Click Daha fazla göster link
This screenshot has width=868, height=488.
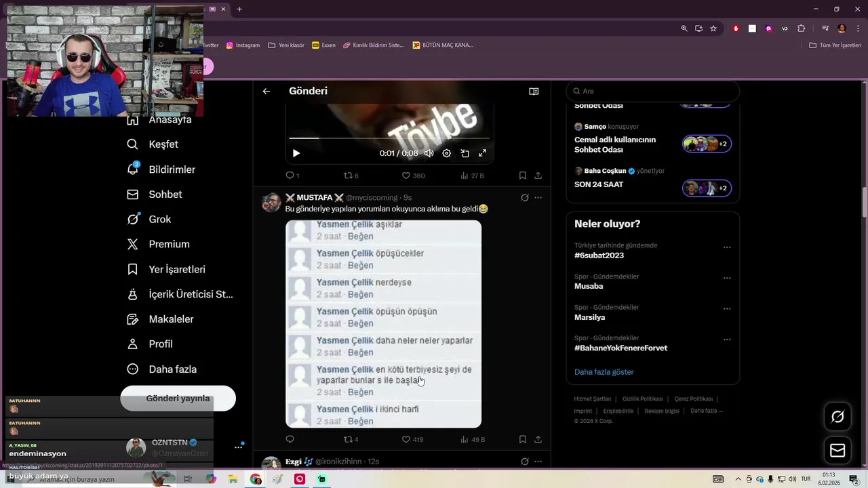pyautogui.click(x=604, y=372)
